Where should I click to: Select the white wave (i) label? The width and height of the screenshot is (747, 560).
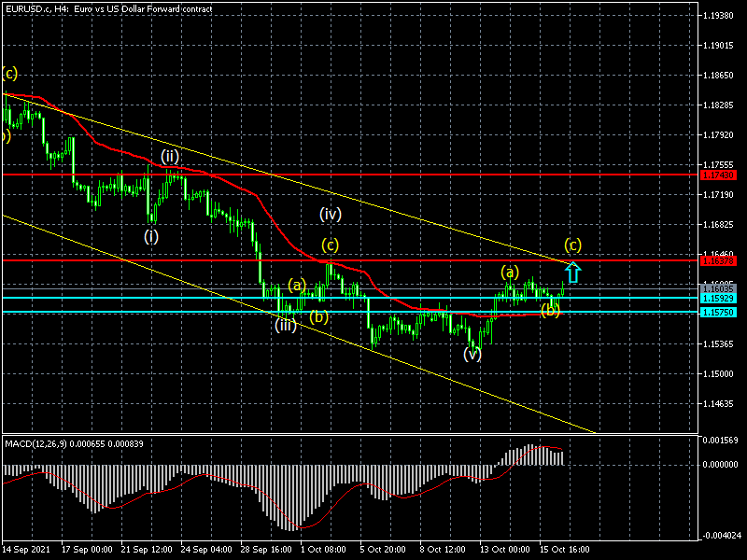coord(151,236)
